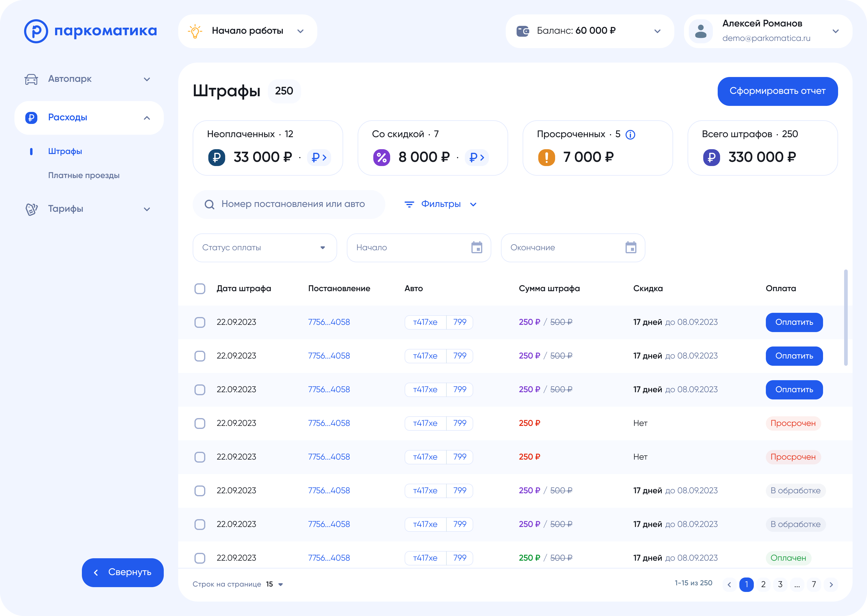Screen dimensions: 867x616
Task: Toggle the select-all checkbox in table header
Action: coord(200,289)
